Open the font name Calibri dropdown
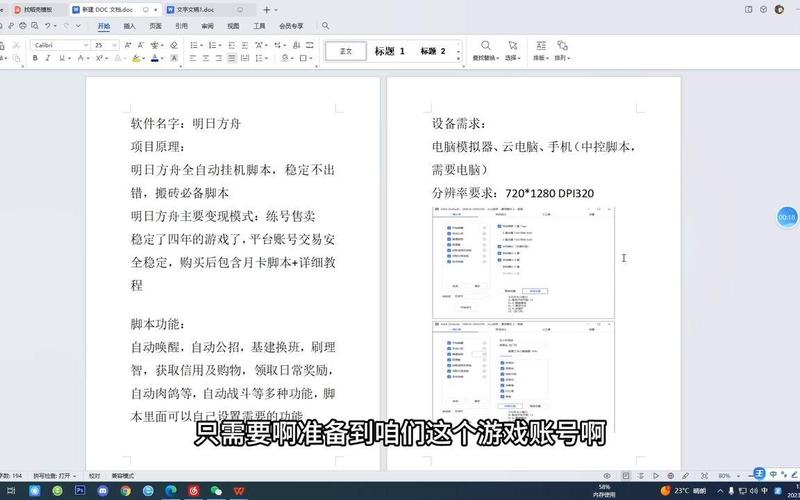This screenshot has width=800, height=500. (x=86, y=45)
